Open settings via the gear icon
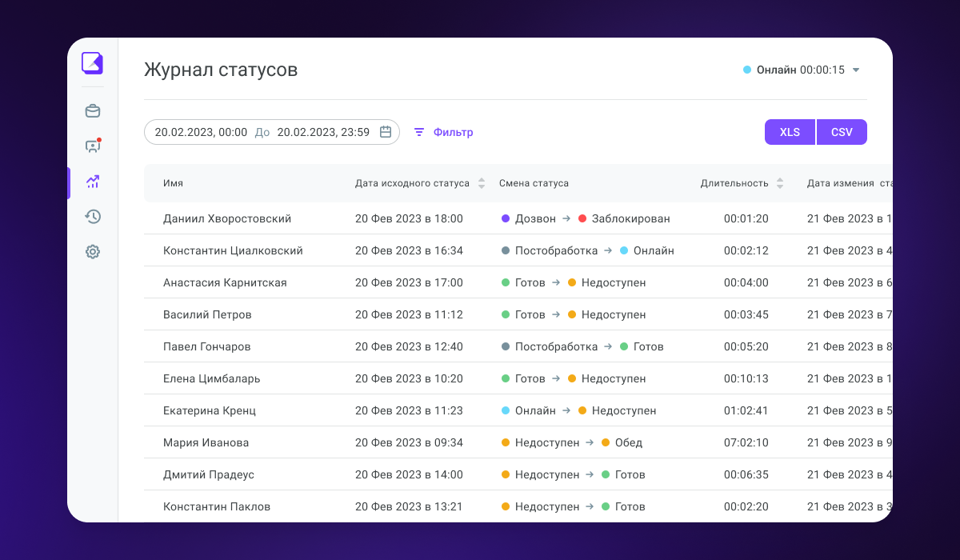 tap(93, 252)
